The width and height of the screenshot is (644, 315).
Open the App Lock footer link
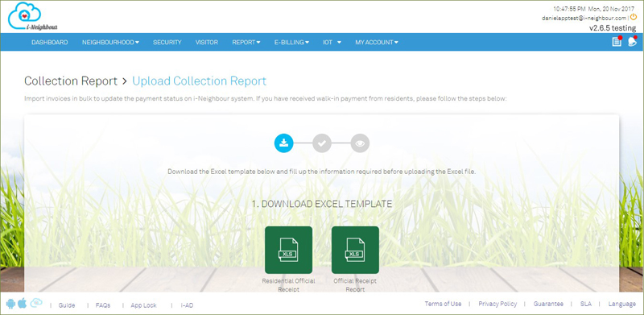pyautogui.click(x=144, y=305)
